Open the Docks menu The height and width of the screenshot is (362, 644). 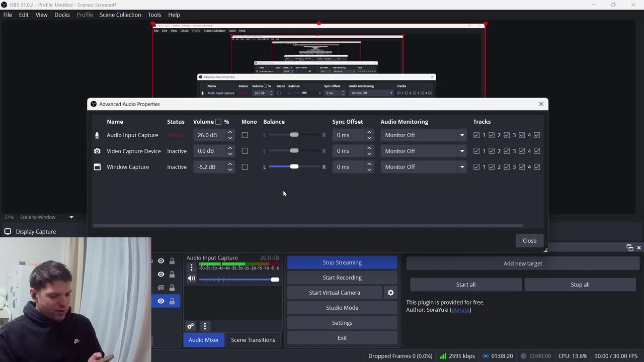click(62, 15)
